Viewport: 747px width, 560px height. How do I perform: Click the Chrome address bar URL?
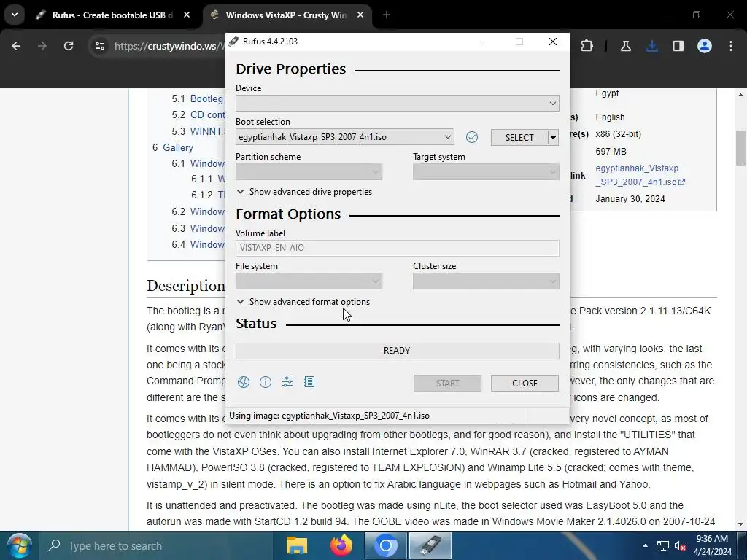(169, 46)
